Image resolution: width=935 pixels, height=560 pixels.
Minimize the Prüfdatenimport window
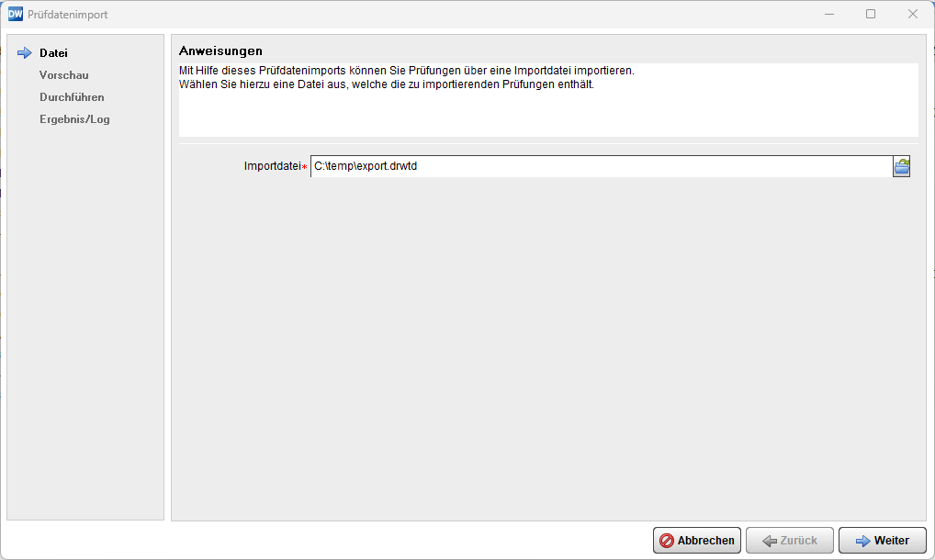(828, 14)
